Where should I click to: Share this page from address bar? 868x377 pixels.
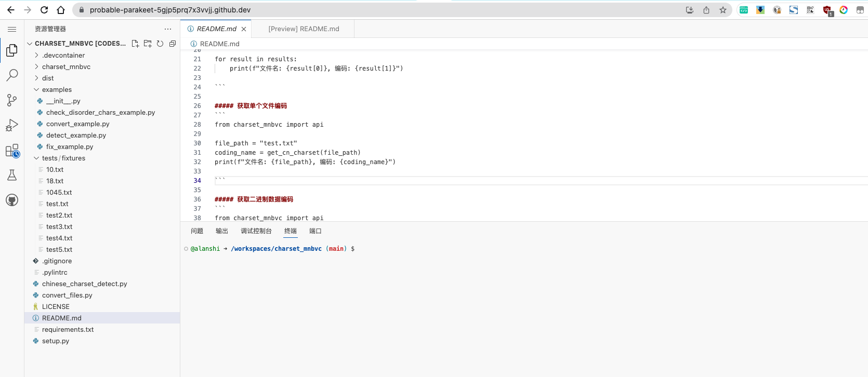[x=706, y=10]
